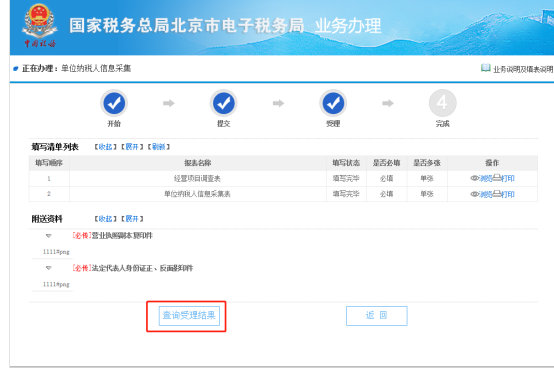The image size is (554, 371).
Task: Click the 是否必填 column header
Action: pyautogui.click(x=387, y=163)
